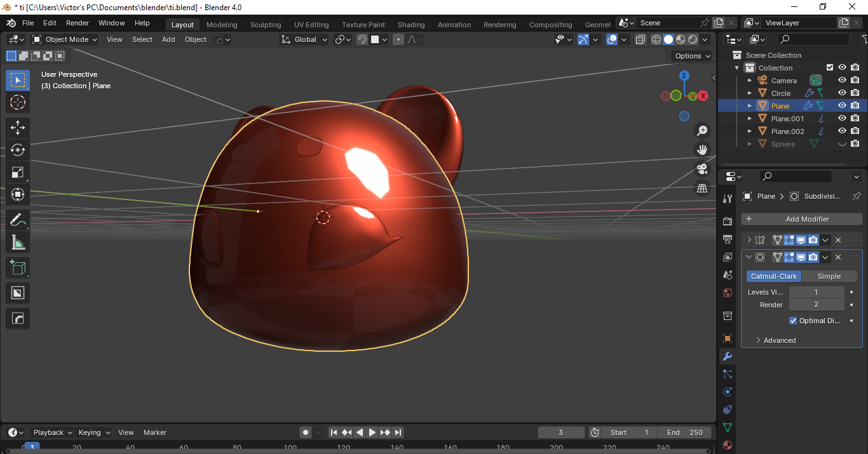This screenshot has height=454, width=868.
Task: Open the Object Constraints properties tab
Action: (x=728, y=410)
